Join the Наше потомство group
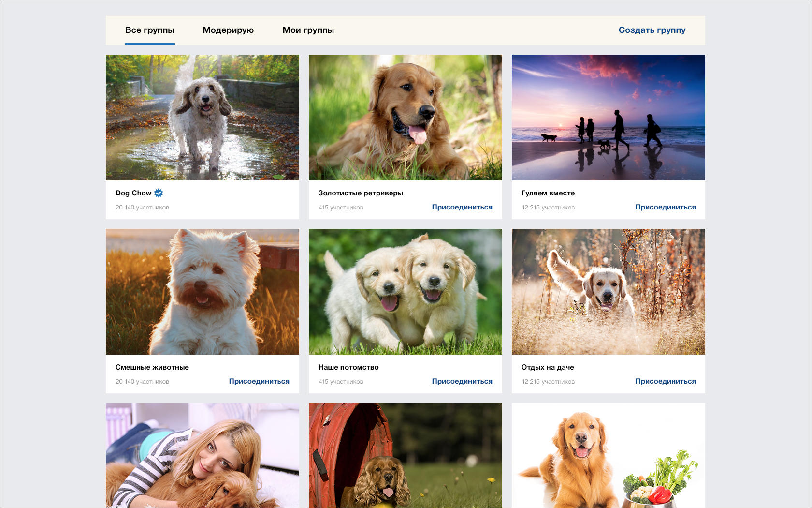 [x=462, y=381]
